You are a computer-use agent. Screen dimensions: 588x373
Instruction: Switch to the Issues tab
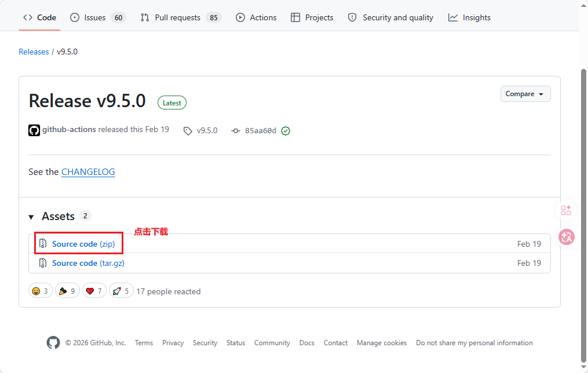click(x=98, y=17)
